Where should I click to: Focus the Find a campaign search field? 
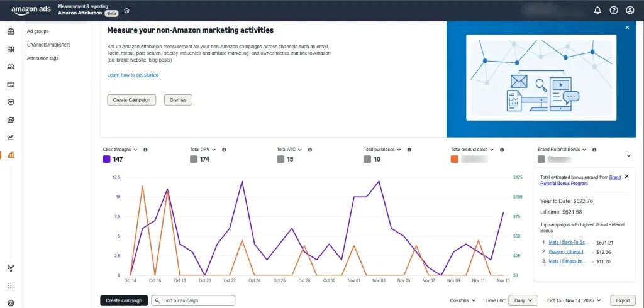[193, 300]
